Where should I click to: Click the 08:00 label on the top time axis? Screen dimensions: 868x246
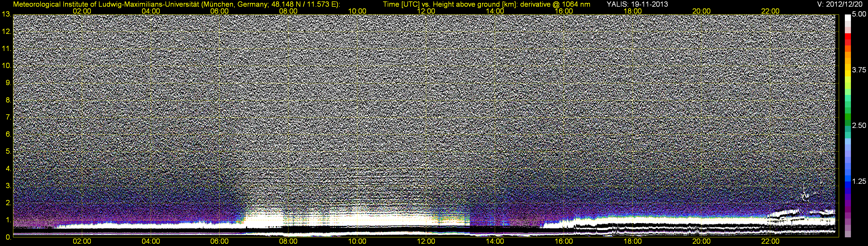click(288, 11)
